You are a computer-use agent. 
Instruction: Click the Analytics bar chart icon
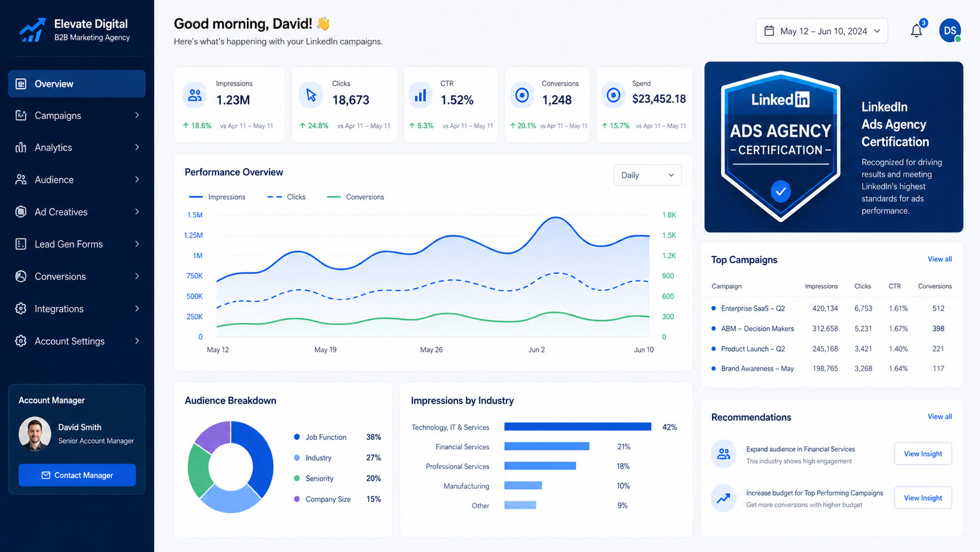[x=21, y=147]
